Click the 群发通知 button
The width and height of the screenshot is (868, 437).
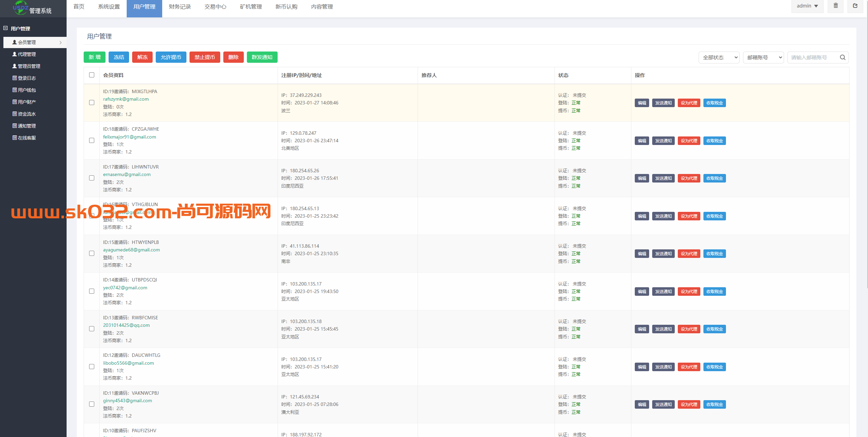[262, 57]
